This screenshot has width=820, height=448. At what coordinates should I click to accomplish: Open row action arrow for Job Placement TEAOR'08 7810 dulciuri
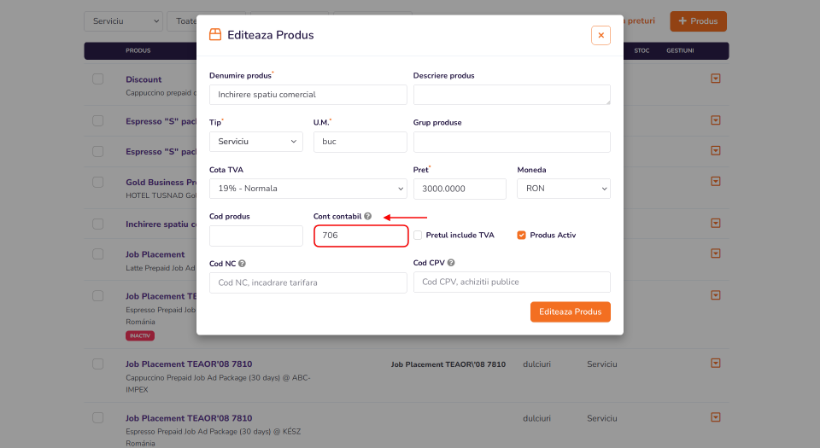point(716,363)
